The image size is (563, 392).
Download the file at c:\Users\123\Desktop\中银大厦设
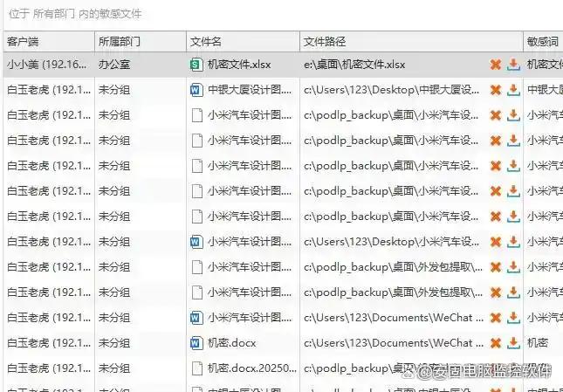513,90
